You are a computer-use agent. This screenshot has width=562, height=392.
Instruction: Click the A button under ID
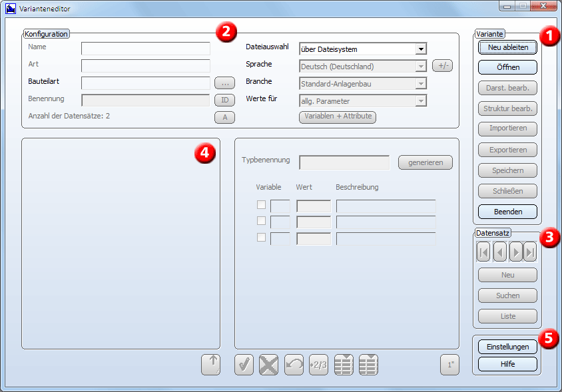[224, 117]
